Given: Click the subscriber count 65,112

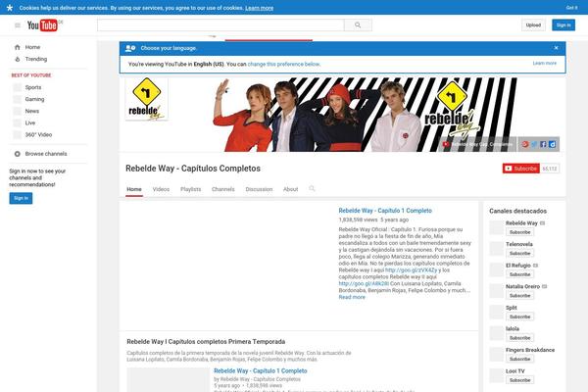Looking at the screenshot, I should 550,169.
